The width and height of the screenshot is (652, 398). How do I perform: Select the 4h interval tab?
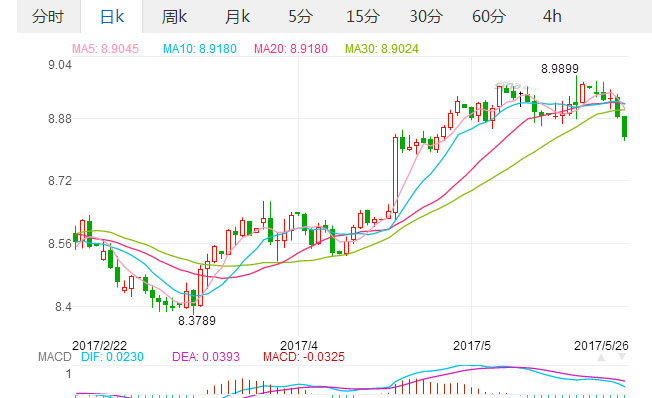click(552, 16)
